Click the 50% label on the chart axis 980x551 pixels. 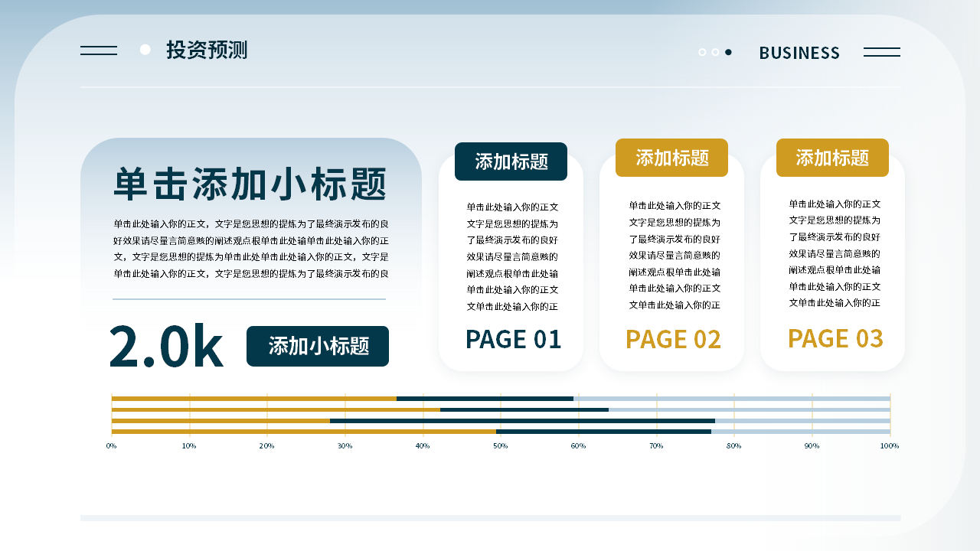500,446
